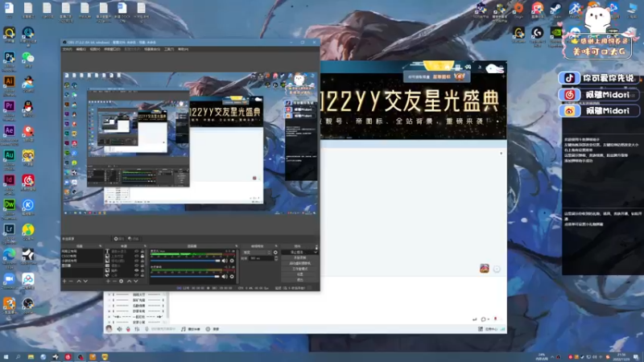Click the Start Recording button in OBS
This screenshot has width=644, height=362.
pos(299,257)
